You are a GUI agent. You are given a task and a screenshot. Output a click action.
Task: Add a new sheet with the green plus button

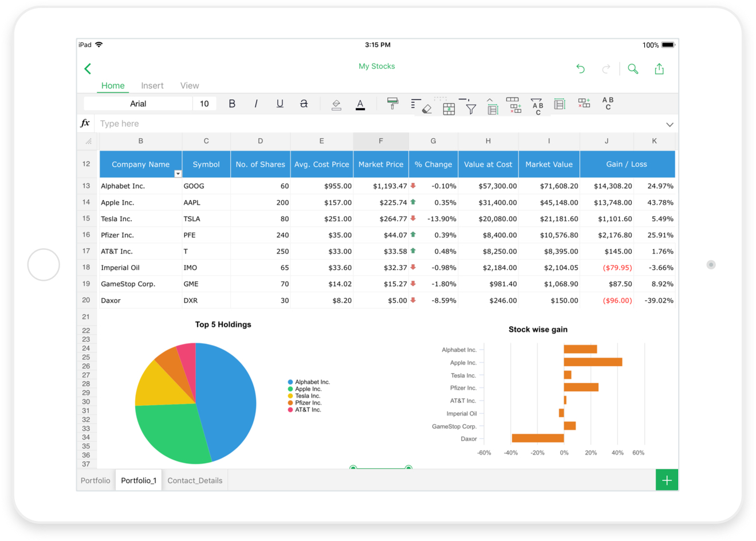point(666,480)
